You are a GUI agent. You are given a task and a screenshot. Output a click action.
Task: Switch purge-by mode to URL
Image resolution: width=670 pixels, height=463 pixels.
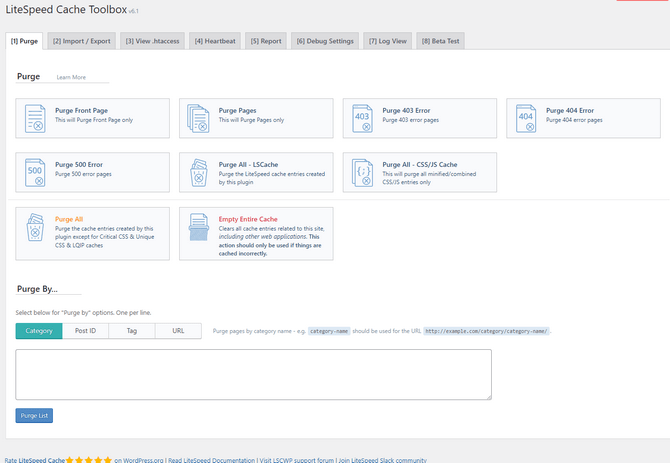point(178,330)
